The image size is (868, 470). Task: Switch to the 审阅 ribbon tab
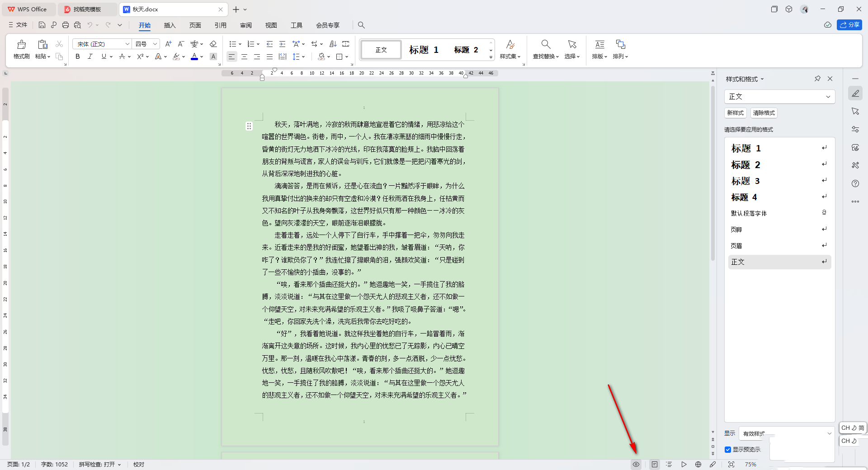[245, 25]
